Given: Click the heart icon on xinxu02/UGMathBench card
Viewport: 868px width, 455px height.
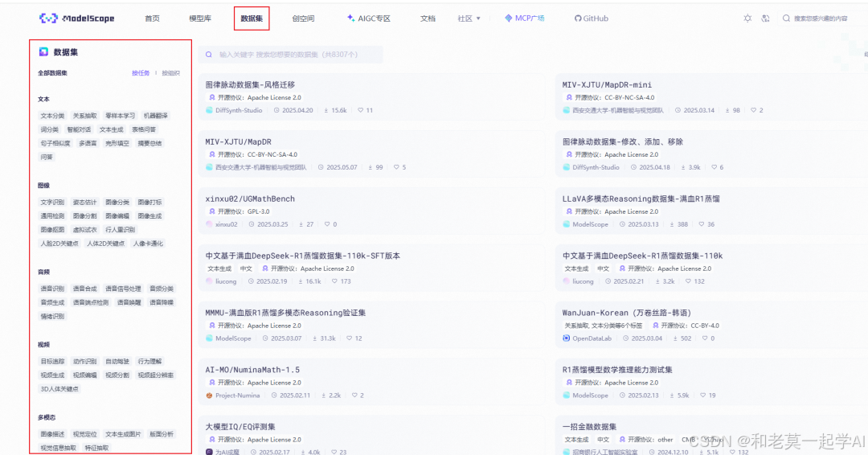Looking at the screenshot, I should (327, 224).
